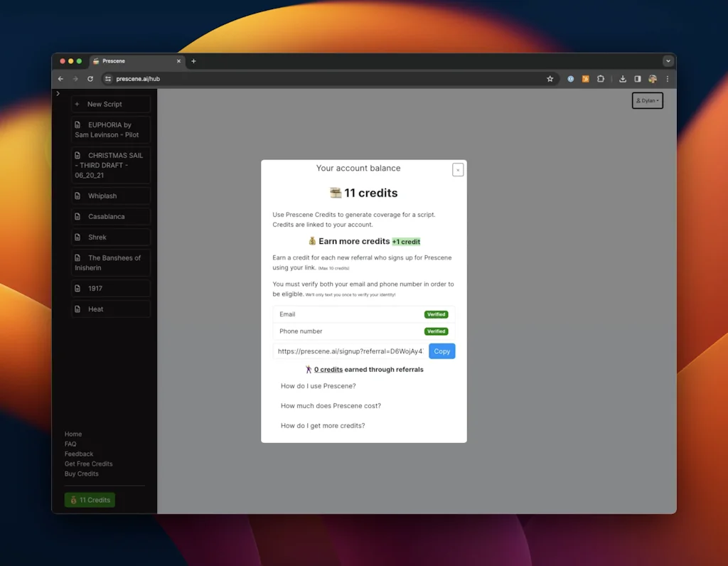728x566 pixels.
Task: Click the money bag icon on 11 Credits
Action: coord(74,500)
